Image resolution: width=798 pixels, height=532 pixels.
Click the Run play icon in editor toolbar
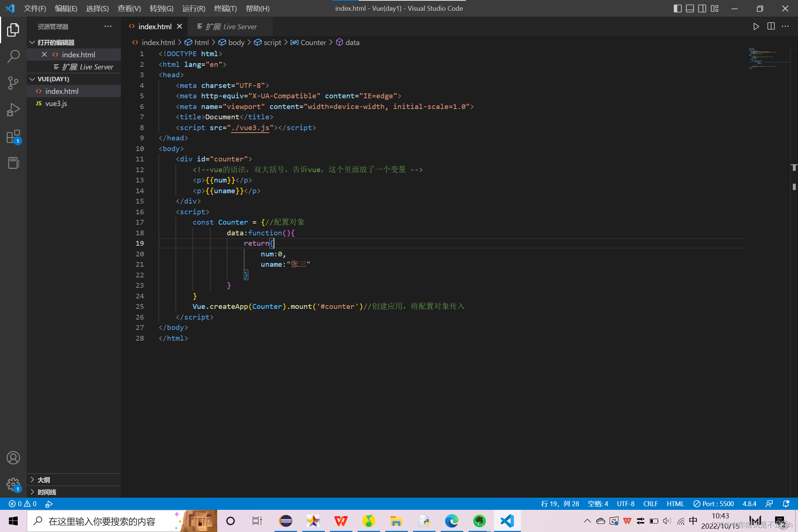[x=756, y=27]
